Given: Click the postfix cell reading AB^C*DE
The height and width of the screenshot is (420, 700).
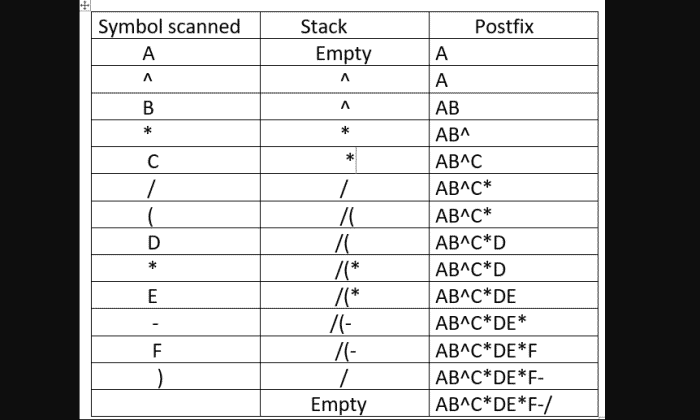Looking at the screenshot, I should (513, 295).
